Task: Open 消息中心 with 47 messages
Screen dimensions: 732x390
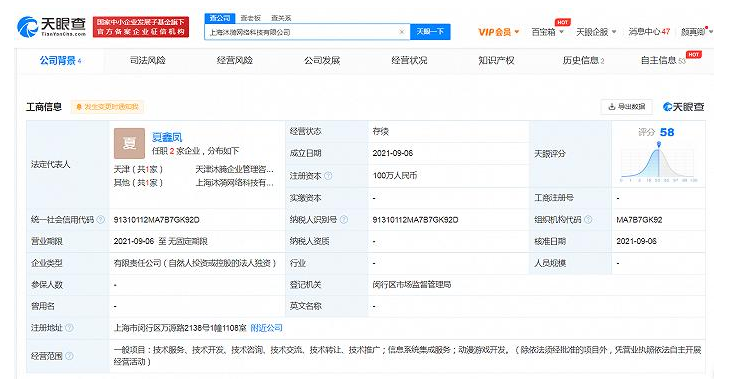Action: (649, 32)
